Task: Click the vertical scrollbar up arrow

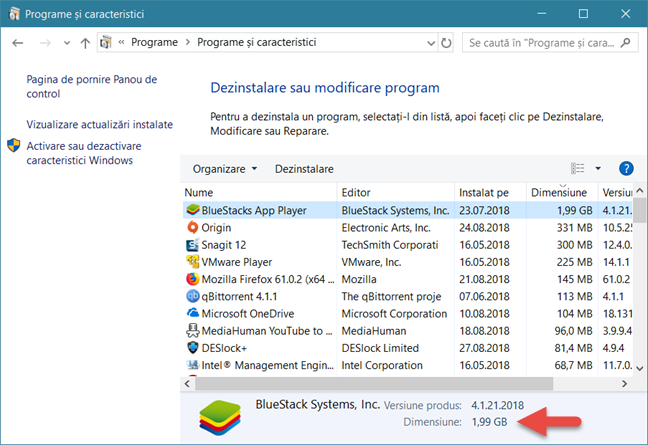Action: pyautogui.click(x=640, y=190)
